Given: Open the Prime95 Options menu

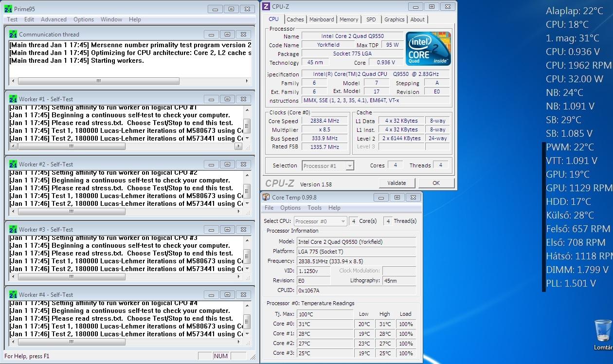Looking at the screenshot, I should click(84, 19).
